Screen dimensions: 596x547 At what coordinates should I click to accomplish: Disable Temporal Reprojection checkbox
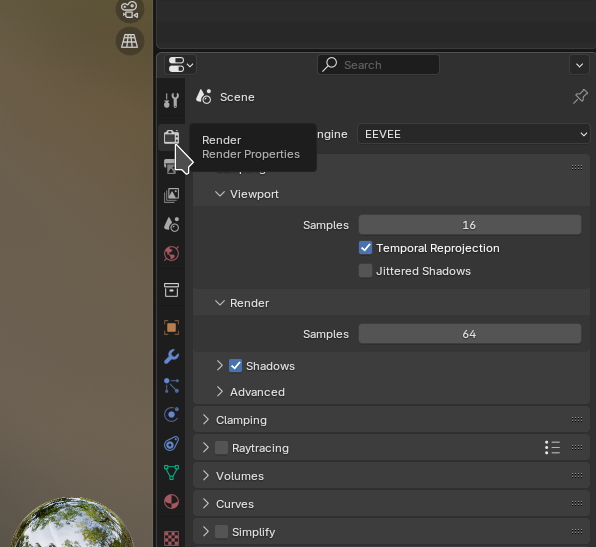pos(365,248)
